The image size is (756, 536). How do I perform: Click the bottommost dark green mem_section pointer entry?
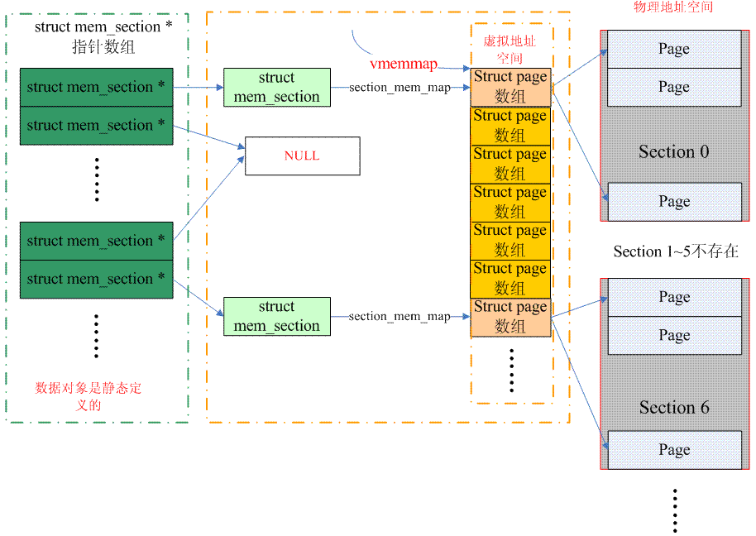point(96,280)
